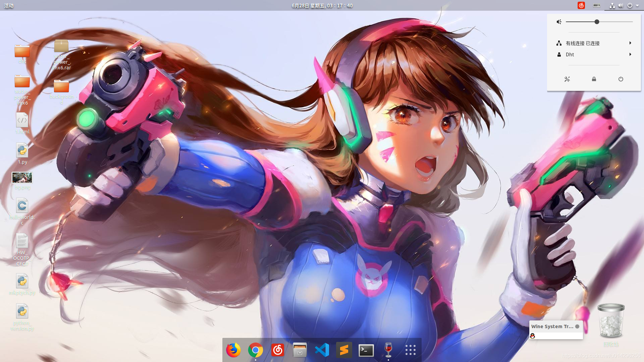The image size is (644, 362).
Task: Select the HW_OCOTP_CFG0 text file
Action: click(22, 250)
